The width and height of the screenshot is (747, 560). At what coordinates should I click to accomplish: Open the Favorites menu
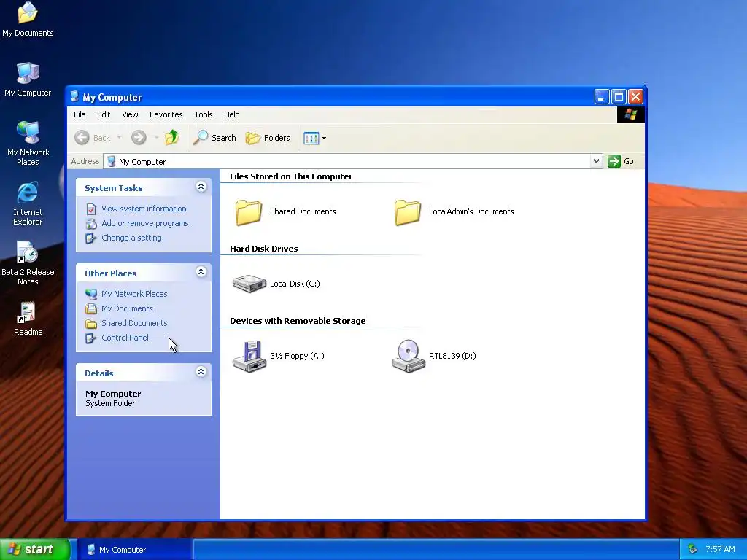click(x=166, y=114)
